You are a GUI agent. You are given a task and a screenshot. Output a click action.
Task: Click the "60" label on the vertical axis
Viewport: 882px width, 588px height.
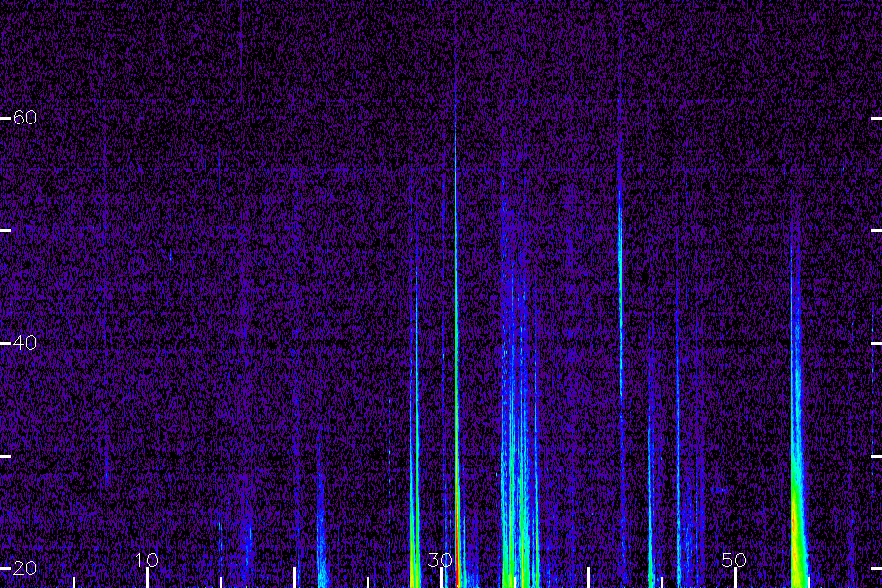tap(24, 117)
